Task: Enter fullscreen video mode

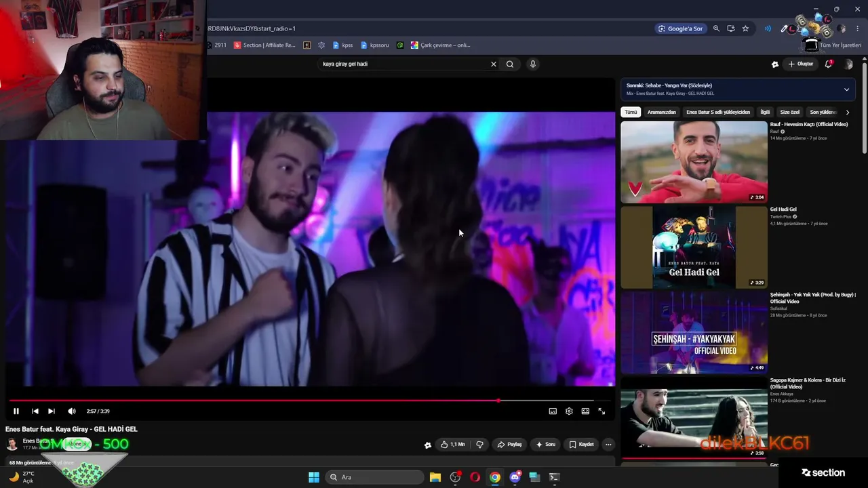Action: (x=601, y=411)
